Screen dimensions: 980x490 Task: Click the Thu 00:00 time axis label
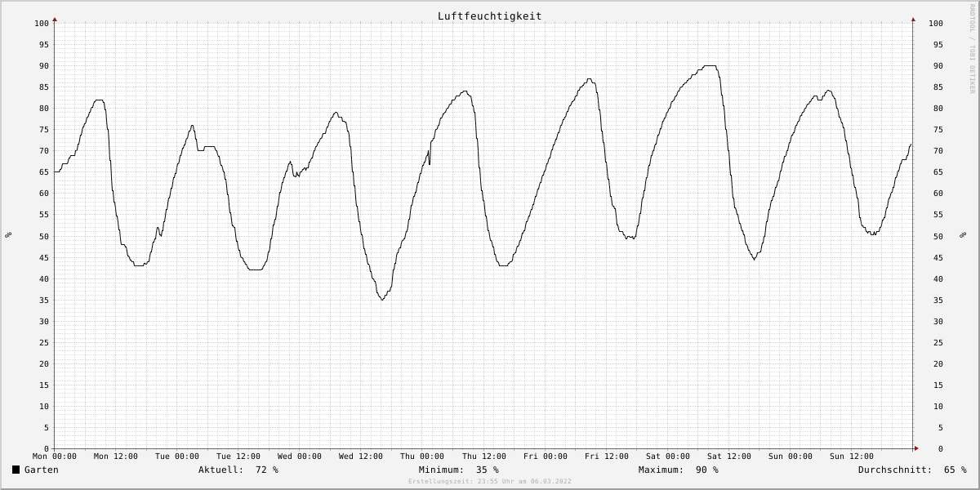click(422, 457)
